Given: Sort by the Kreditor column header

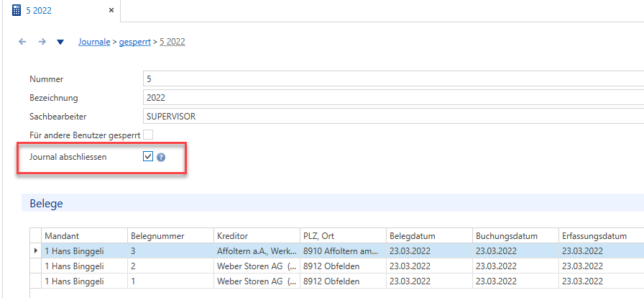Looking at the screenshot, I should pos(257,236).
